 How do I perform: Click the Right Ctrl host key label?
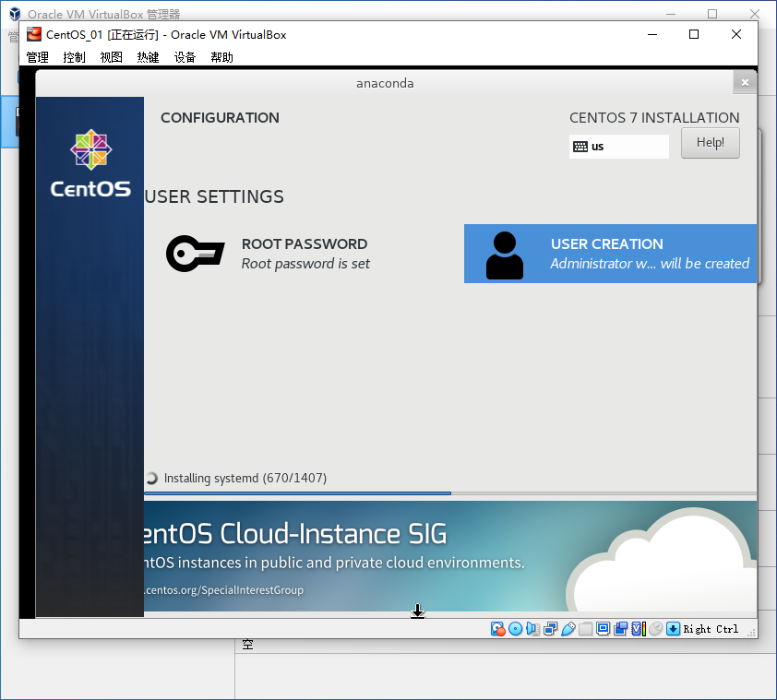711,629
